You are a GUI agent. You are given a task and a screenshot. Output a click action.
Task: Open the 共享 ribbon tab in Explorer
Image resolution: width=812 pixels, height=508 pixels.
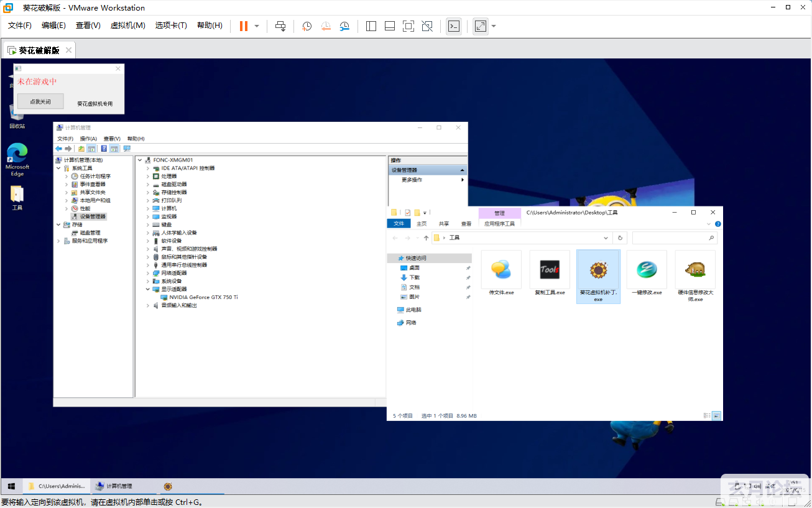coord(444,223)
